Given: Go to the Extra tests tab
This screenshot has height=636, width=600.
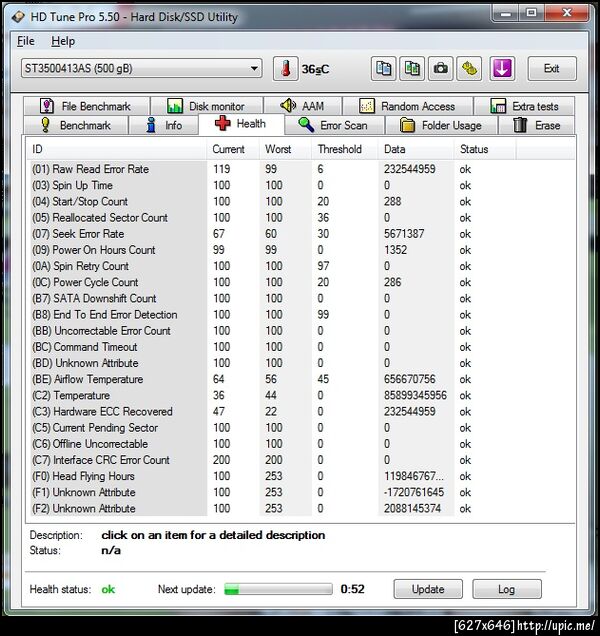Looking at the screenshot, I should (x=524, y=106).
